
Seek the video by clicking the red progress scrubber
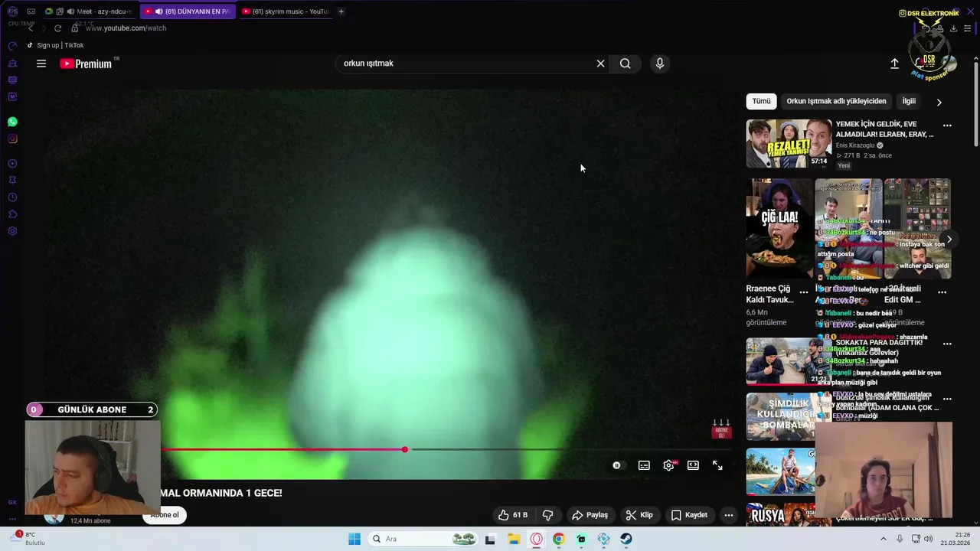click(405, 449)
